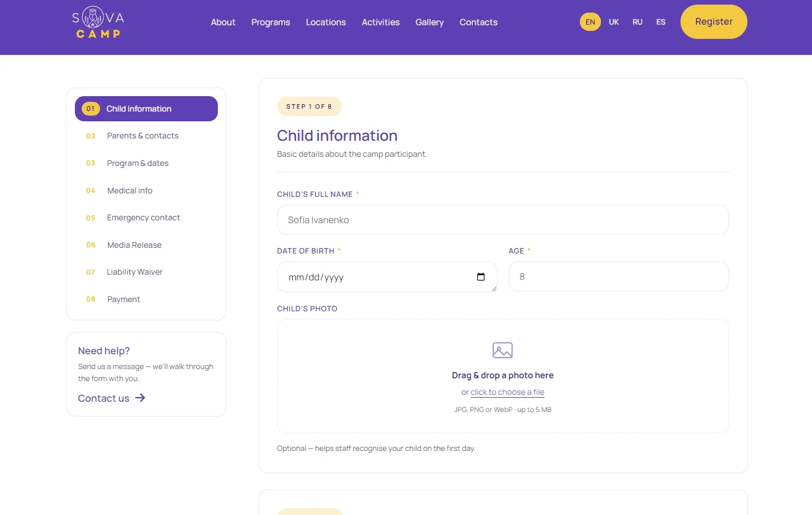Viewport: 812px width, 515px height.
Task: Jump to step 03 Program & dates
Action: tap(146, 163)
